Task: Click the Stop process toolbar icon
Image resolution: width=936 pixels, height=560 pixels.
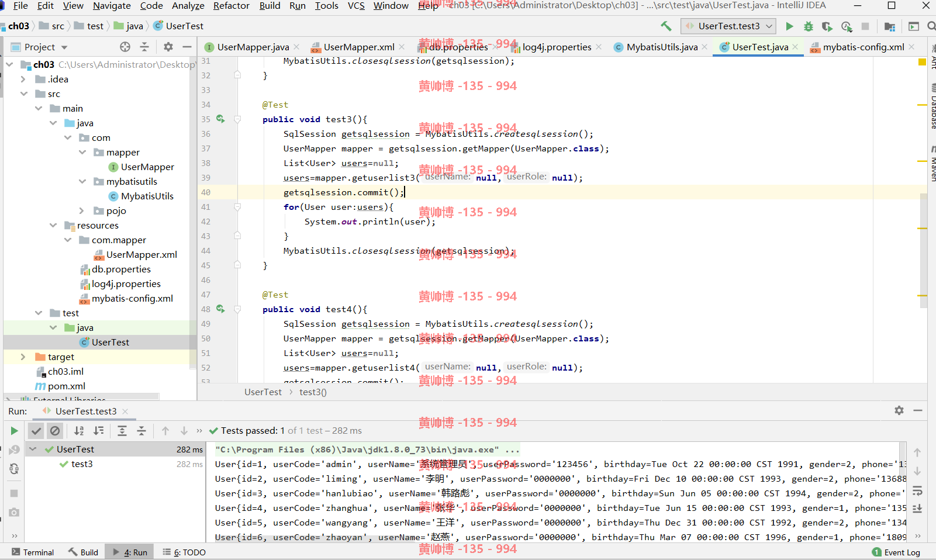Action: (x=865, y=26)
